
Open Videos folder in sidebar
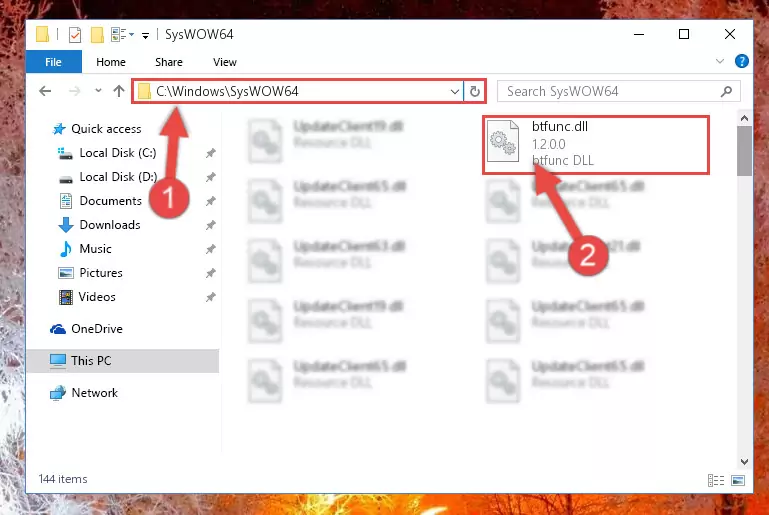click(x=87, y=297)
